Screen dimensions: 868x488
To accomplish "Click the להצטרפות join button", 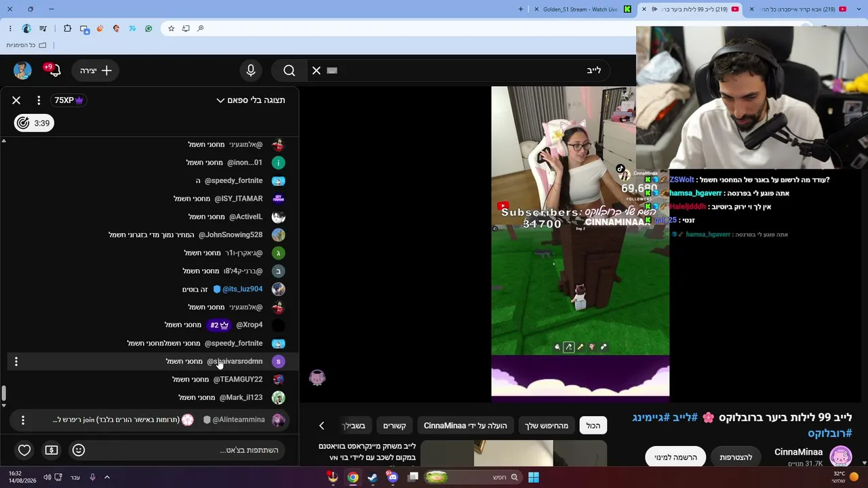I will click(x=736, y=457).
